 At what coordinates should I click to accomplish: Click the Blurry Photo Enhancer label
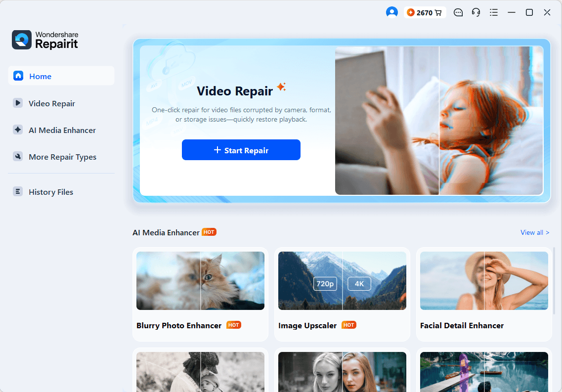coord(179,325)
